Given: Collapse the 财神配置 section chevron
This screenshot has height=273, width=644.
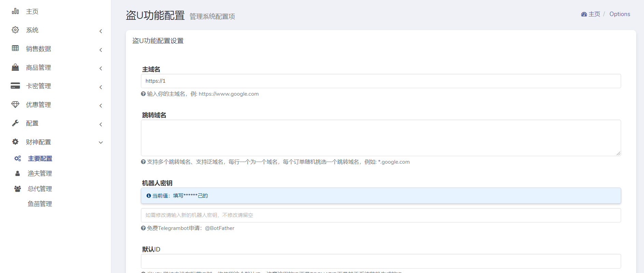Looking at the screenshot, I should (x=101, y=142).
